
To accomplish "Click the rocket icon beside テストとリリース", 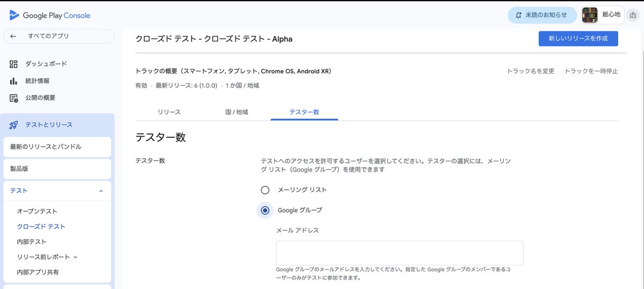I will [x=14, y=125].
